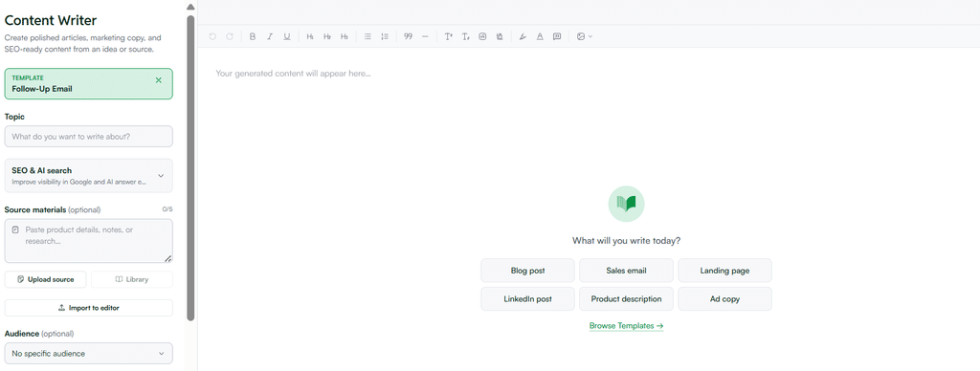Toggle underline formatting

(x=287, y=37)
